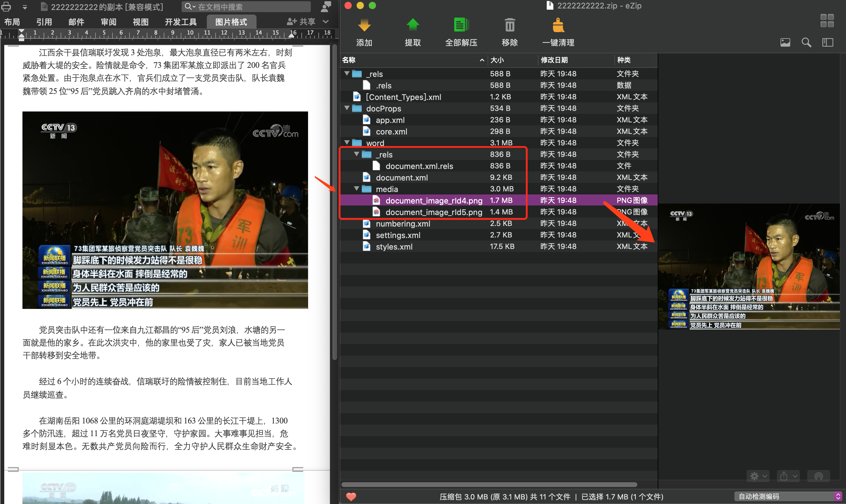Click the 提取 extract icon
The height and width of the screenshot is (504, 846).
413,31
